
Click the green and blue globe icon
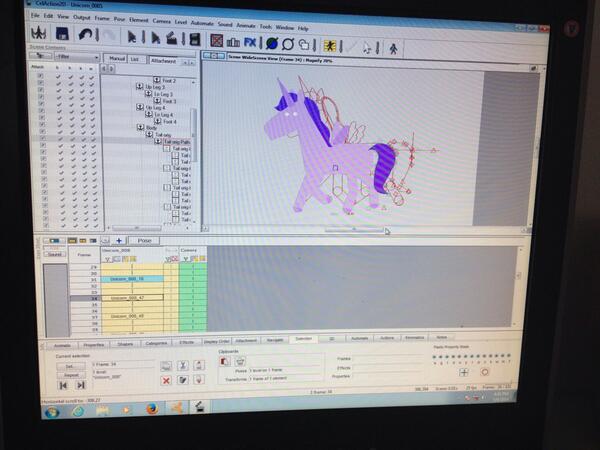tap(272, 43)
